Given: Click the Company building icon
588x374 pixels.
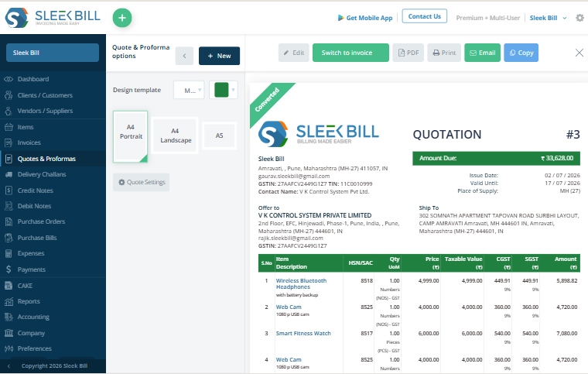Looking at the screenshot, I should pos(9,333).
